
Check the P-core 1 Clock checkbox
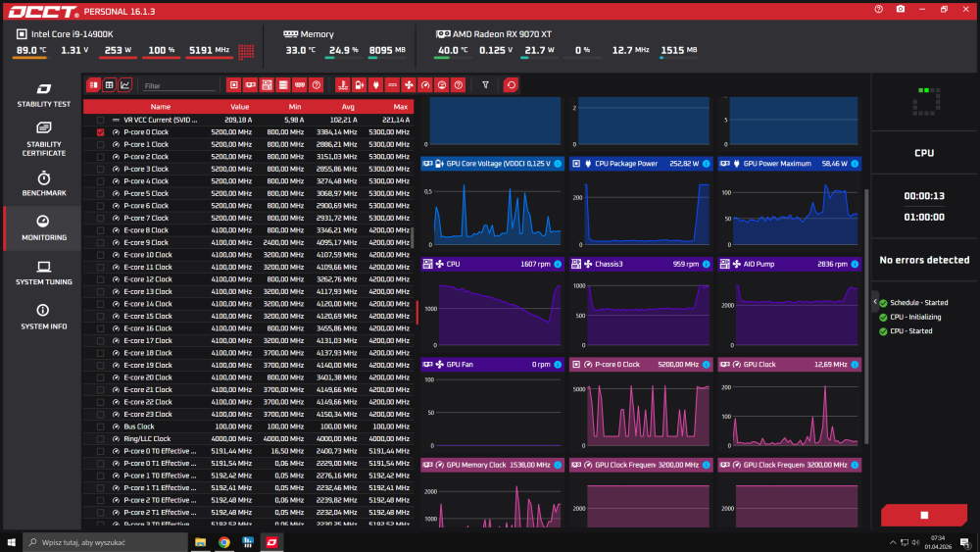pyautogui.click(x=100, y=144)
